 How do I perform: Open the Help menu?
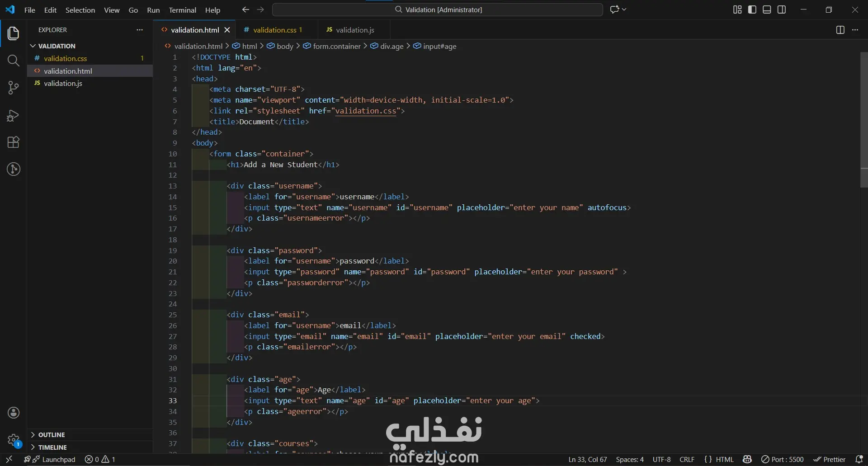(x=212, y=9)
